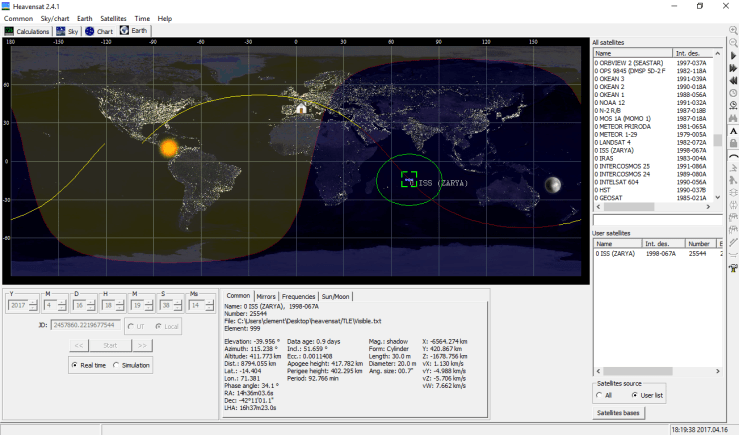Click the binoculars icon in right toolbar
The image size is (739, 435).
pos(733,118)
